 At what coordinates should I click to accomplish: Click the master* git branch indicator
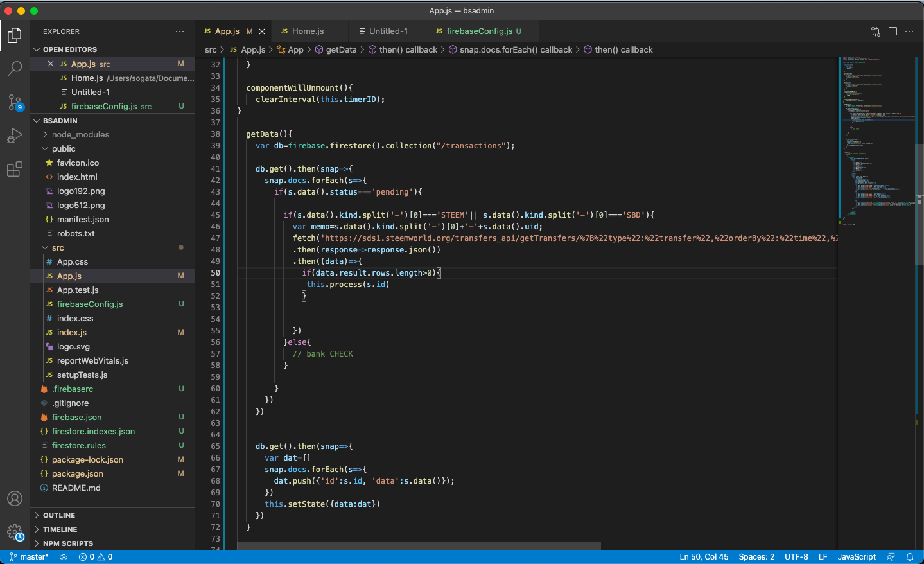(30, 557)
